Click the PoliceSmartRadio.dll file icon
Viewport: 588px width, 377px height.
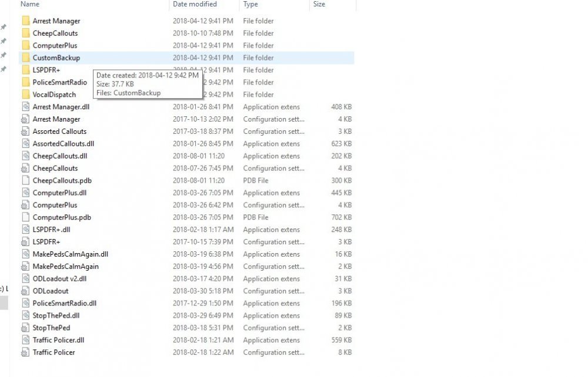[25, 303]
